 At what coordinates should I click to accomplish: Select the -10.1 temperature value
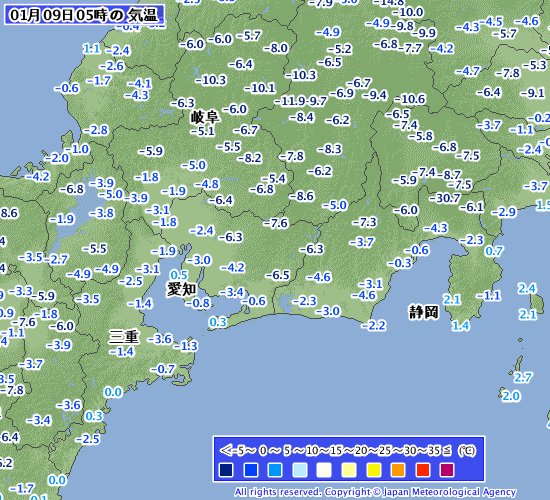pos(260,88)
